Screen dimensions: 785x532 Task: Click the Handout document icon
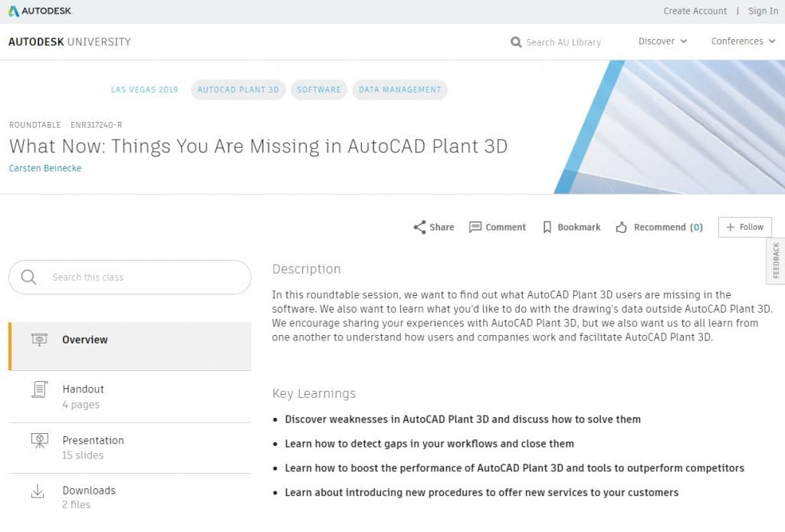coord(39,389)
